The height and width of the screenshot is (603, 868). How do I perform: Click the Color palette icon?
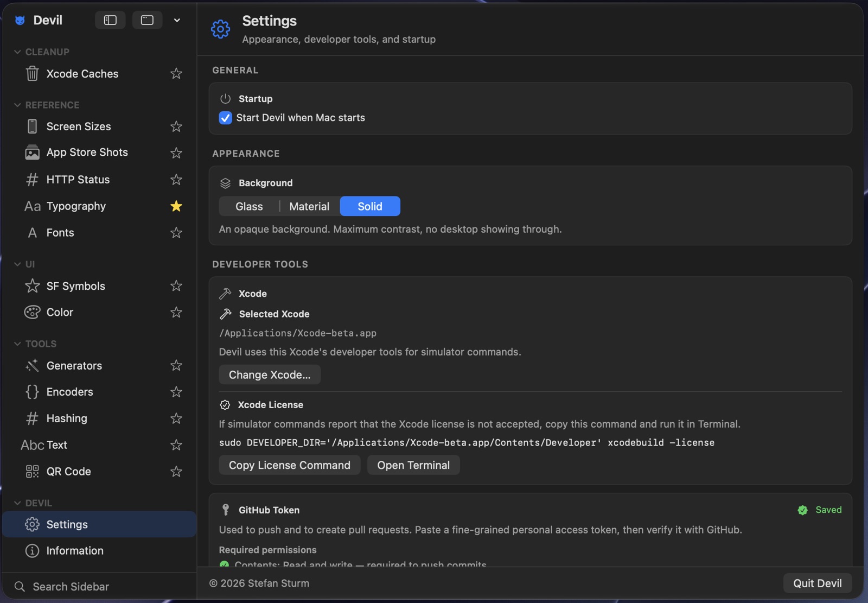point(33,312)
